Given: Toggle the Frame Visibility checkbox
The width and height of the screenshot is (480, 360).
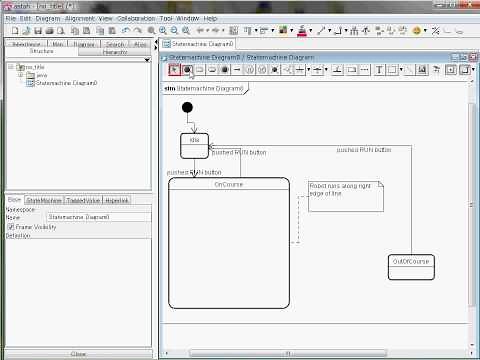Looking at the screenshot, I should point(11,227).
